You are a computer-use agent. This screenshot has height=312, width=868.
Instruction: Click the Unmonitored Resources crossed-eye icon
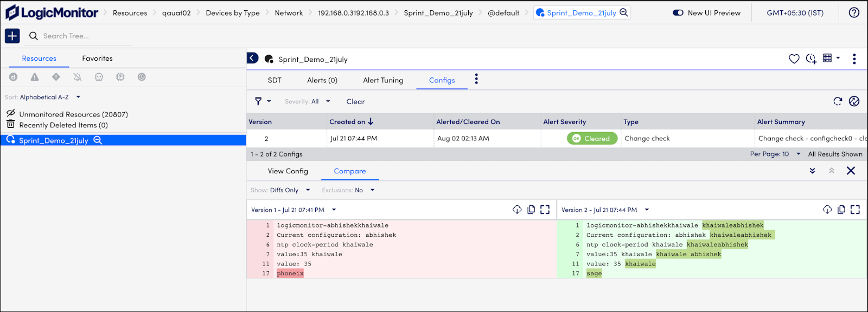pos(10,113)
